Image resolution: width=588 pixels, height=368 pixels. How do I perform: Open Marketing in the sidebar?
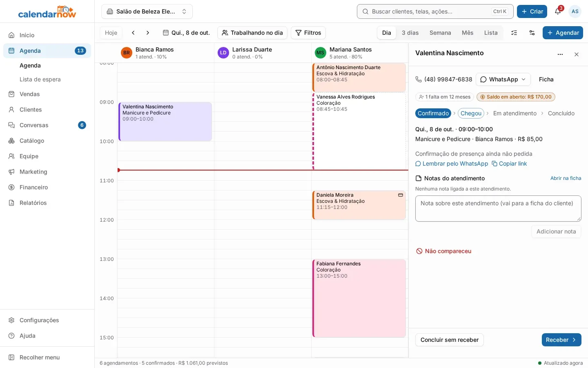coord(47,172)
